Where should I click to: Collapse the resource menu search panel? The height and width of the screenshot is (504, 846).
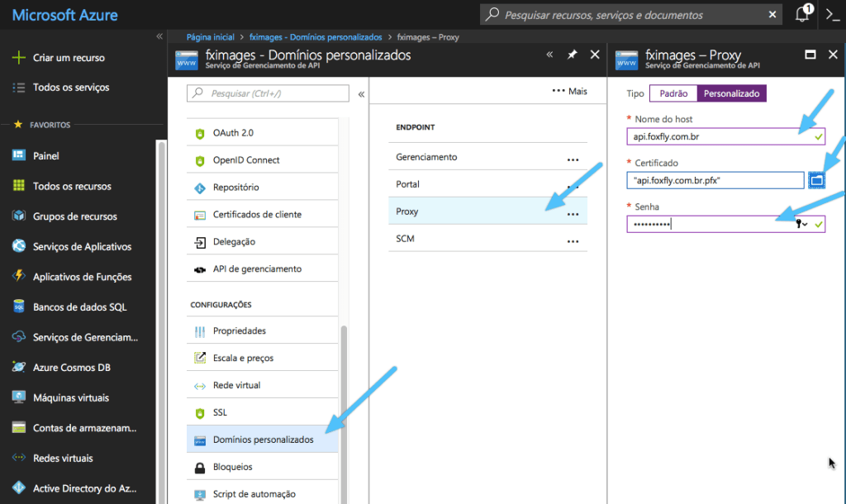(x=361, y=94)
